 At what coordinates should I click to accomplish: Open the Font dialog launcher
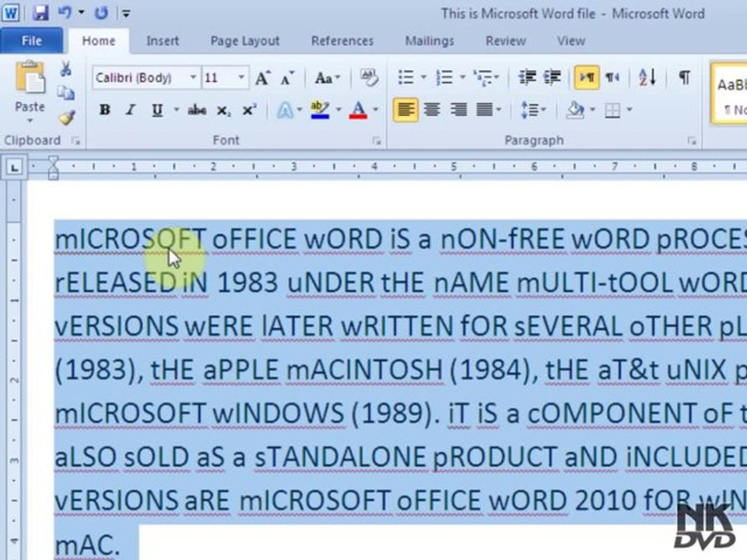377,141
